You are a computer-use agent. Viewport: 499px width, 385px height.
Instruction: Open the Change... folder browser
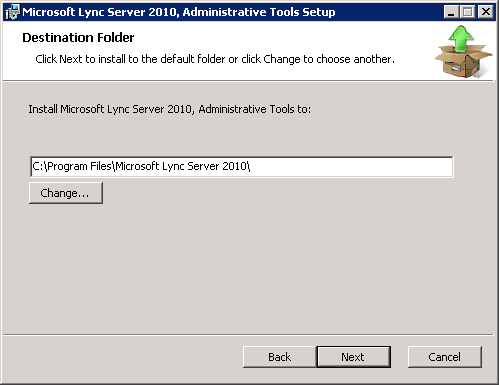point(66,193)
